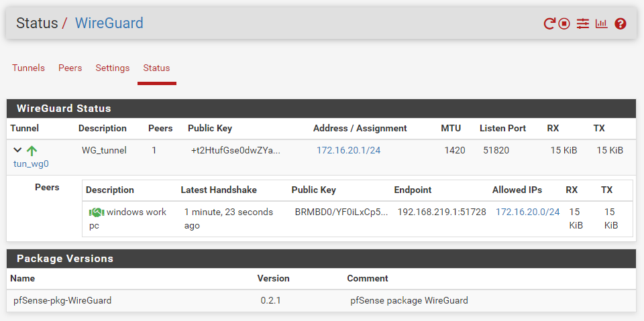Click peer public key BRMBD0/YF0iLxCp5...
The image size is (644, 321).
point(341,212)
